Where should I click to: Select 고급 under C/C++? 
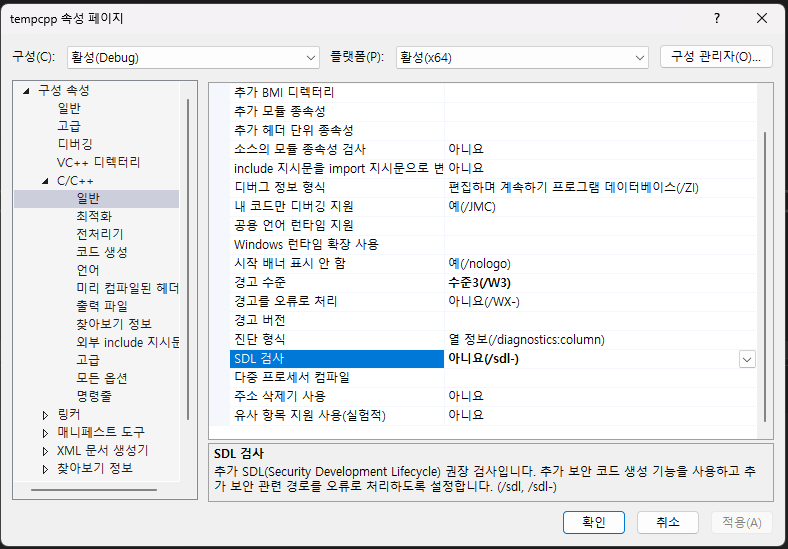pyautogui.click(x=88, y=360)
